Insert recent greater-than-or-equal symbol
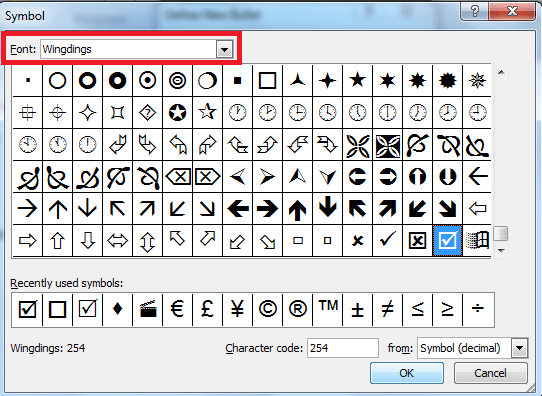 (x=447, y=309)
